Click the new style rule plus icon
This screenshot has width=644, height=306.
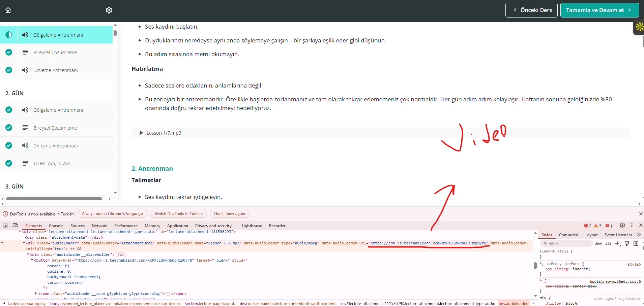[617, 243]
